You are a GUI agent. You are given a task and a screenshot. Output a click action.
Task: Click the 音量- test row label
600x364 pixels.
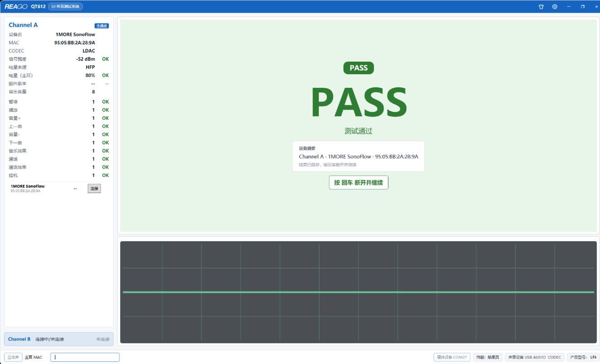tap(14, 135)
